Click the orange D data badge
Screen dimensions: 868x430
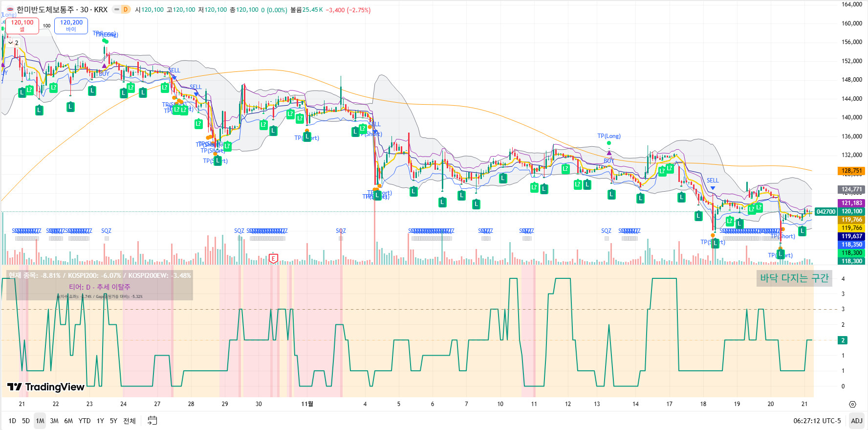126,9
